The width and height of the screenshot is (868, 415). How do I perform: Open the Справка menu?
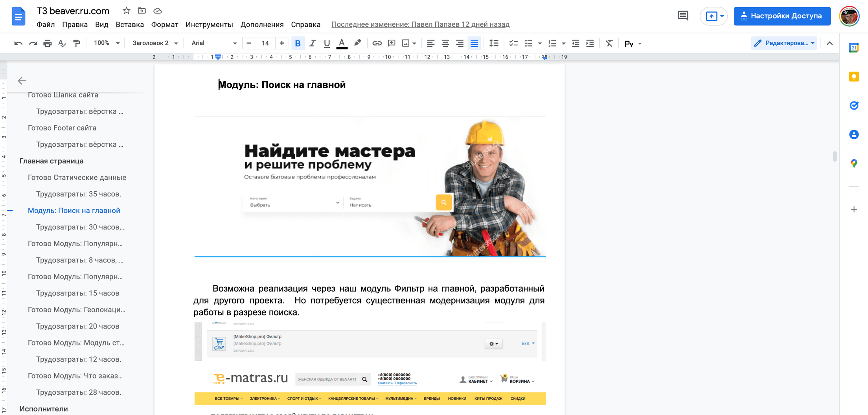(305, 24)
